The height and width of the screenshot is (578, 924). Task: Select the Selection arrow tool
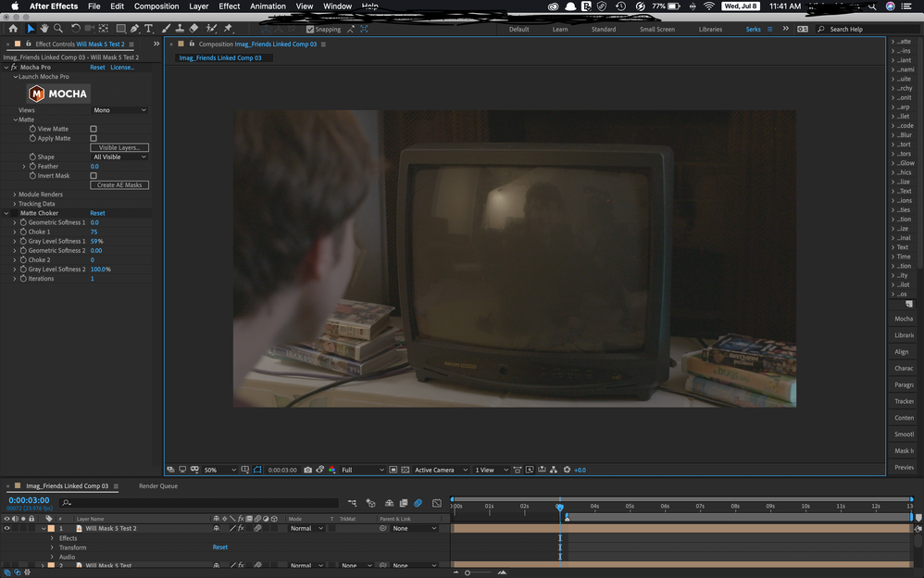coord(31,29)
